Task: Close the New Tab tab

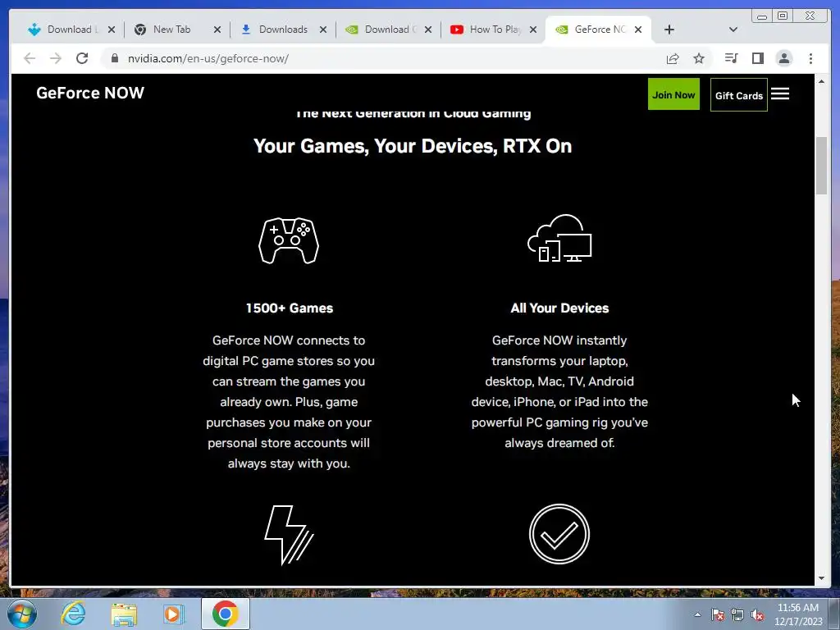Action: point(217,30)
